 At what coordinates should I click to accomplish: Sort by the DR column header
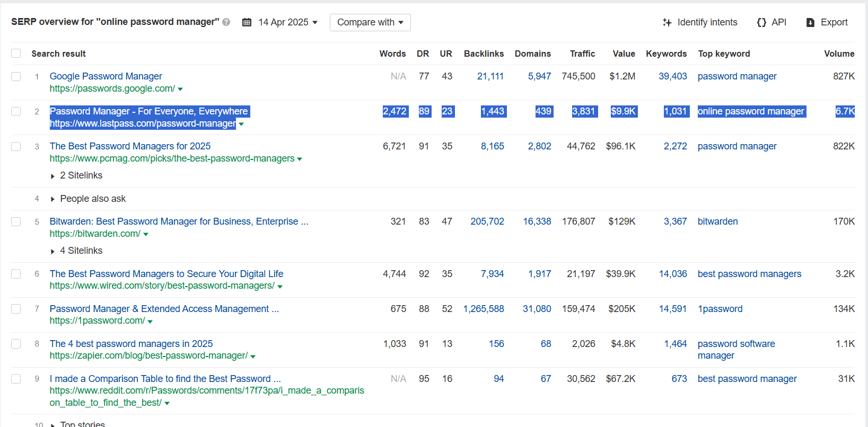click(x=423, y=54)
